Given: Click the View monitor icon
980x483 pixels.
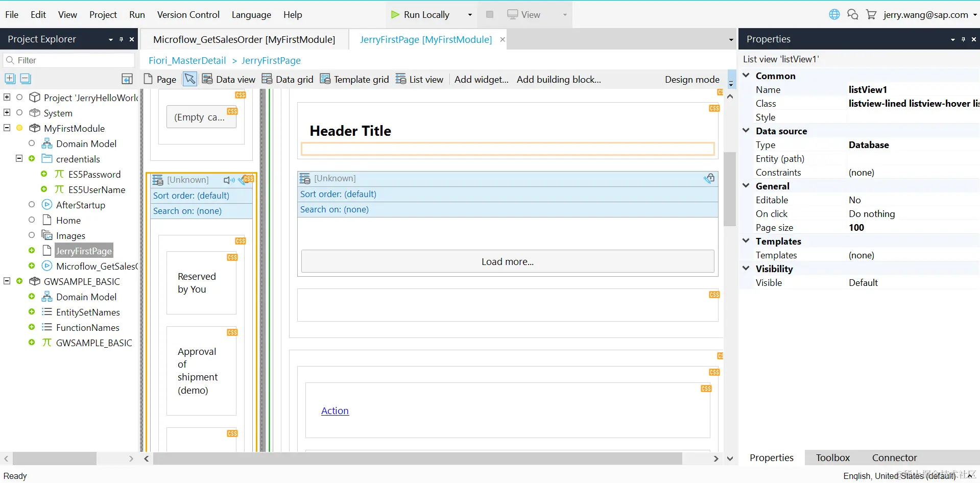Looking at the screenshot, I should point(512,14).
